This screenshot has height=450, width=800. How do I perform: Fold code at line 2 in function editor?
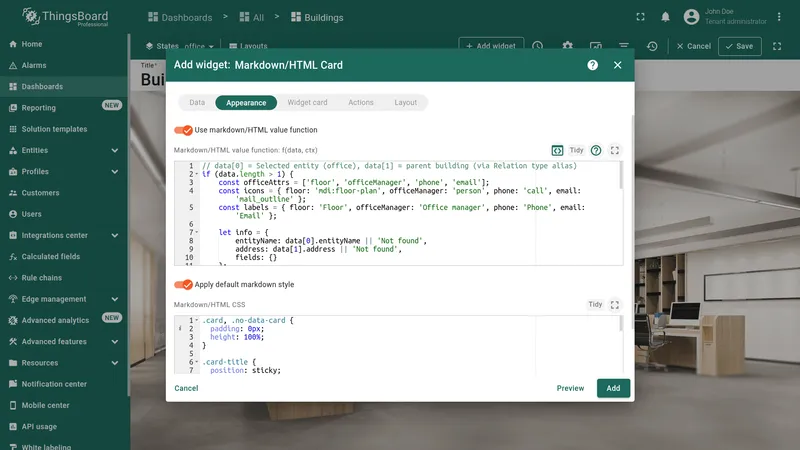coord(197,174)
